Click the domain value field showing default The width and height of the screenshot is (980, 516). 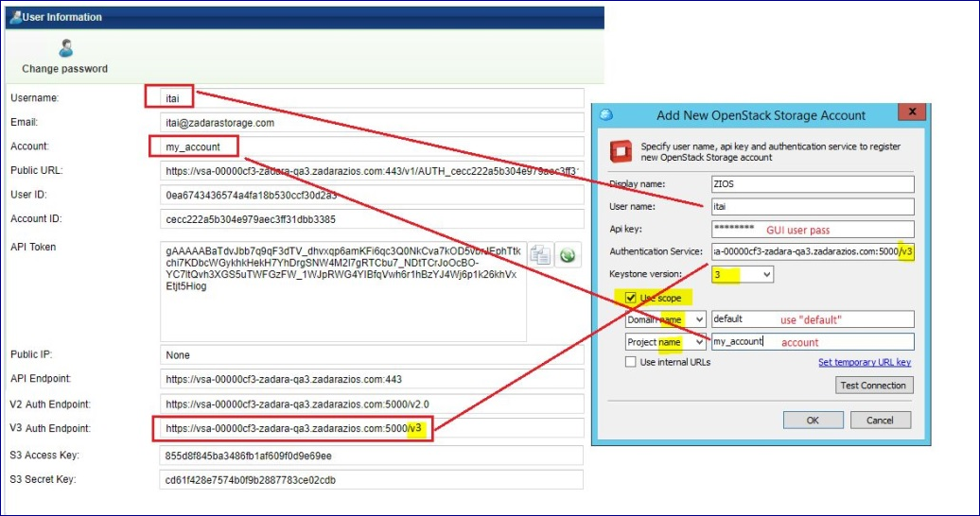pyautogui.click(x=813, y=319)
